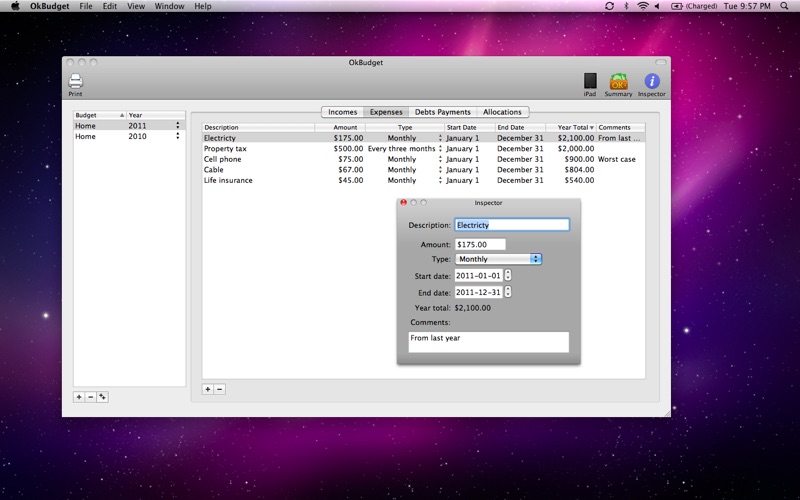Click the Amount field in Inspector

(480, 244)
